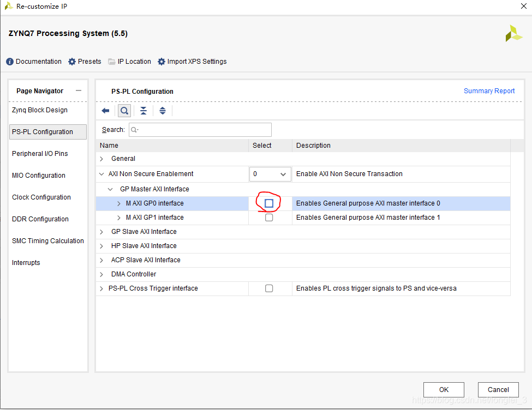
Task: Select 'Enable AXI Non Secure Transaction' description
Action: coord(349,173)
